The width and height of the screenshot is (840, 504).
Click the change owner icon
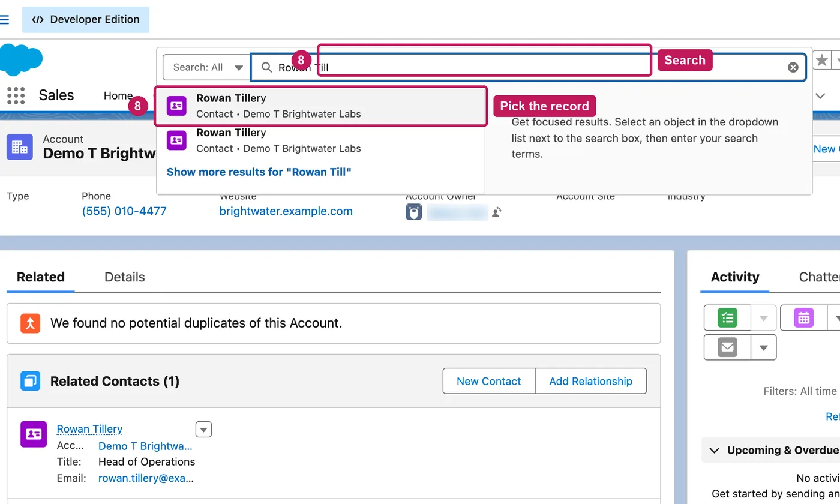click(x=496, y=212)
